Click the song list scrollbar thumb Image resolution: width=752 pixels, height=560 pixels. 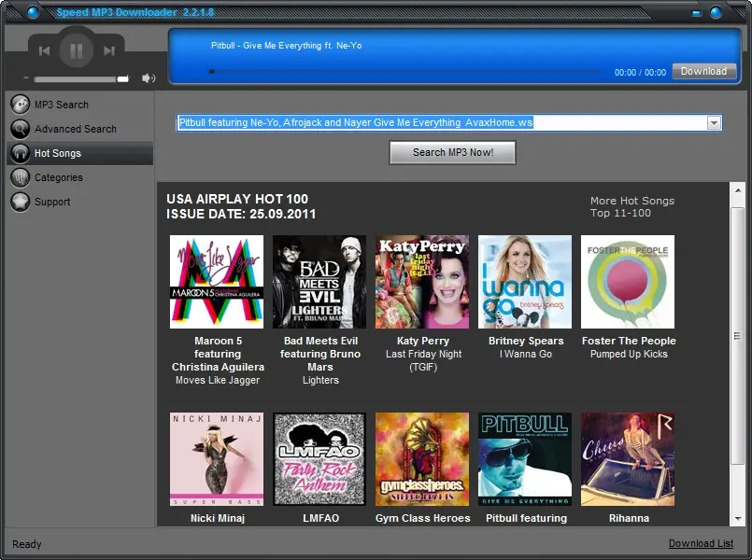[738, 335]
